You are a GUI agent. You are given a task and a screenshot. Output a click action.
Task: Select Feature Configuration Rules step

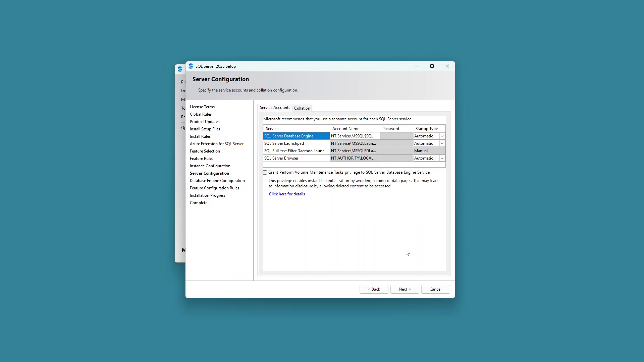[x=214, y=188]
